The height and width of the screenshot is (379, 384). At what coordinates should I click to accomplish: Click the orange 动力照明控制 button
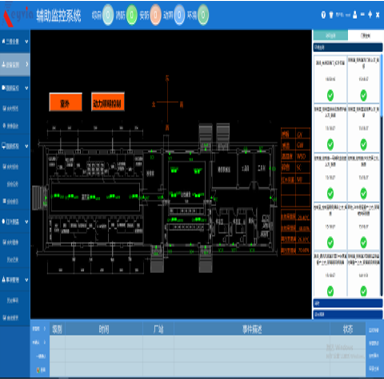[x=108, y=102]
